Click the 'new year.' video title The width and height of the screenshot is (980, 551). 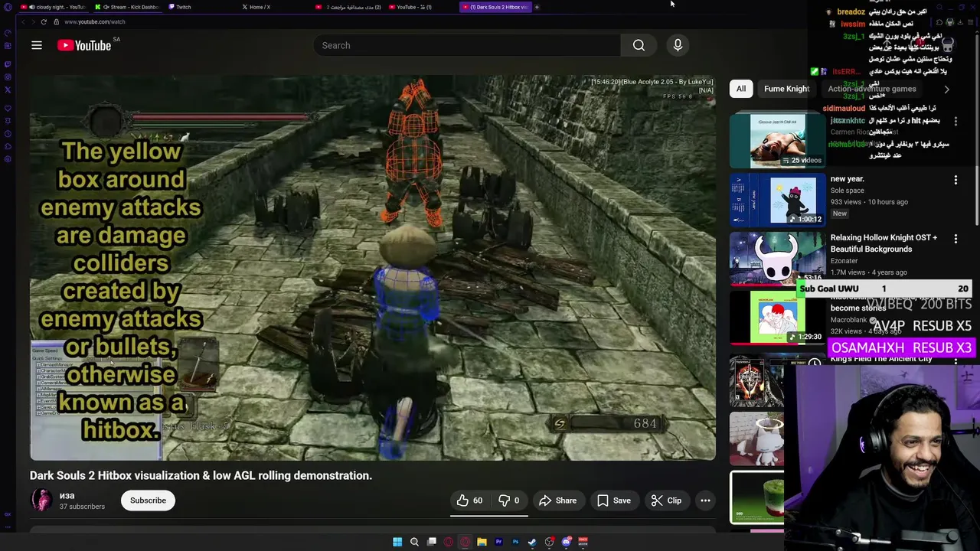[847, 179]
